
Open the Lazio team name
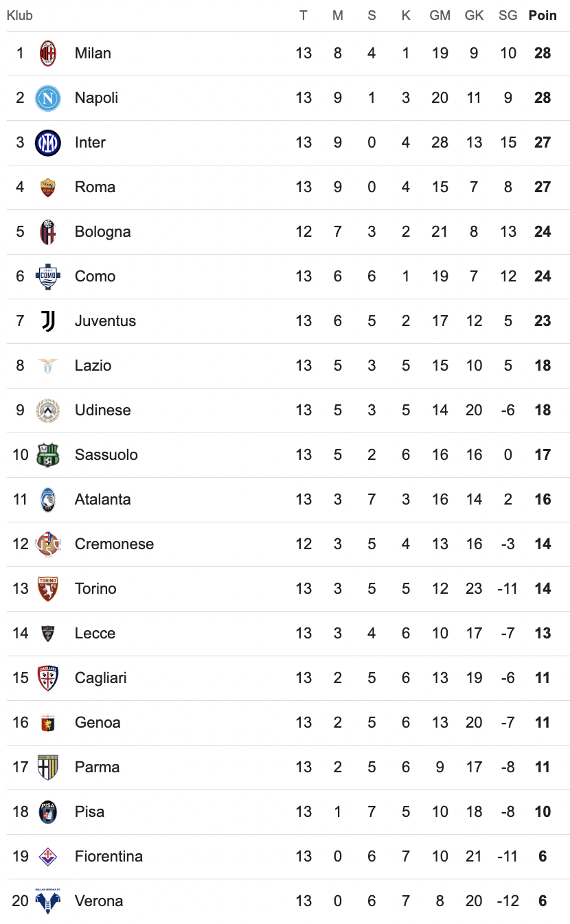pos(93,366)
